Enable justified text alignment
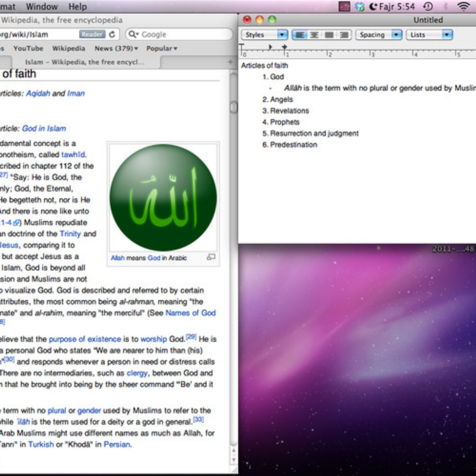 click(329, 35)
